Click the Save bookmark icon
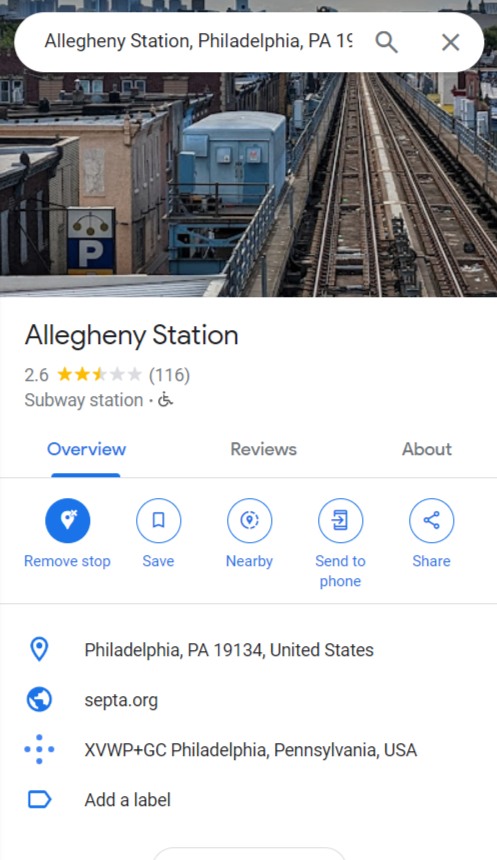 pos(159,520)
